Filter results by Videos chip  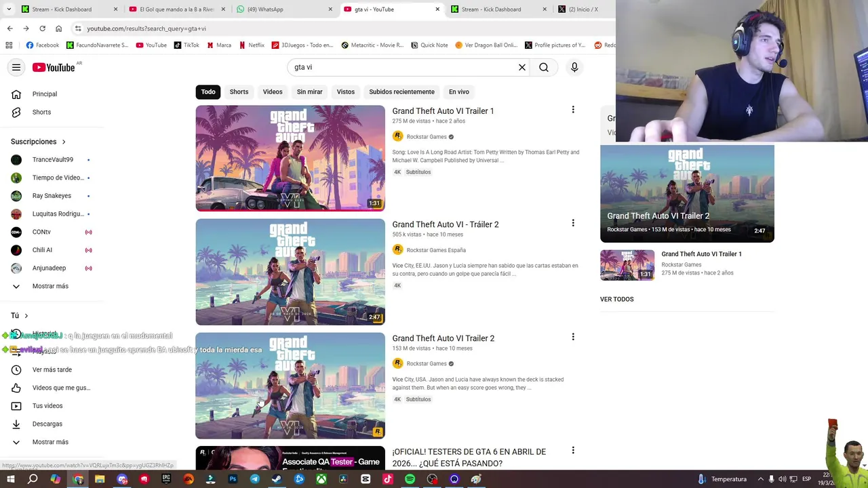[273, 91]
